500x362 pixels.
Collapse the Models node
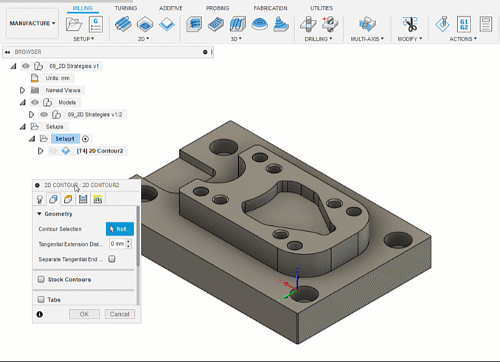pyautogui.click(x=23, y=103)
